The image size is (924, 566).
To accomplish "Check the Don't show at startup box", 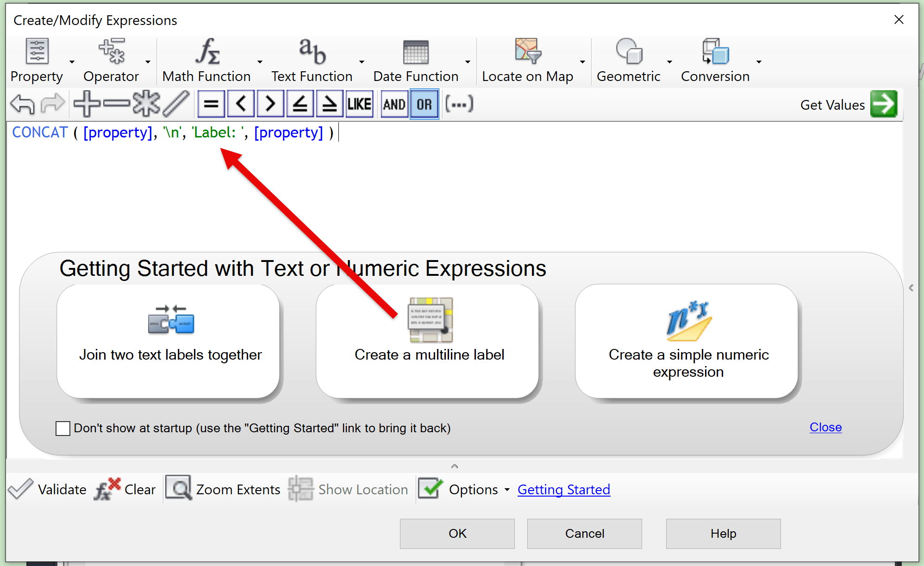I will point(63,428).
